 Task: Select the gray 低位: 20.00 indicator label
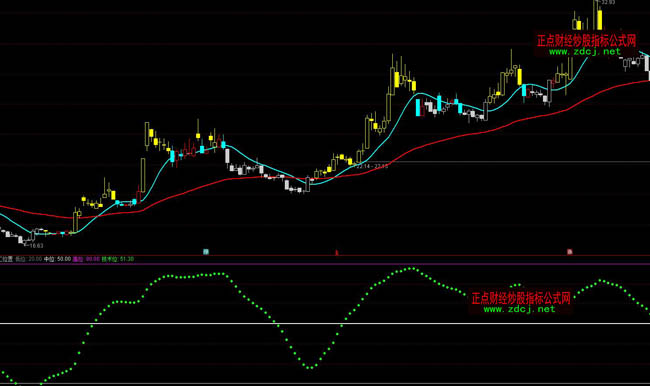29,259
